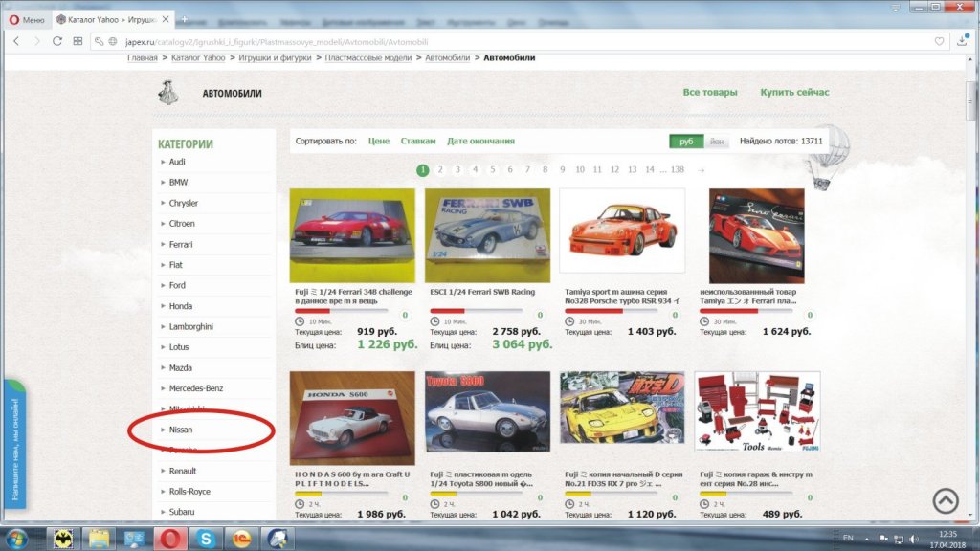Switch currency to руб

(686, 142)
